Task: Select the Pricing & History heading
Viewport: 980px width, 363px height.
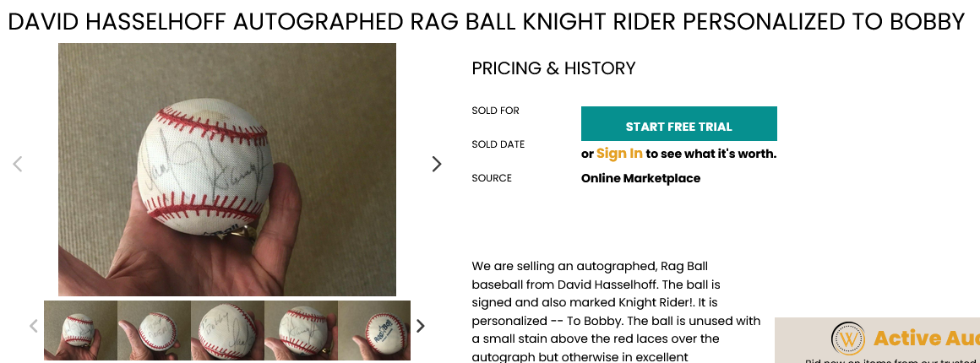Action: [x=553, y=68]
